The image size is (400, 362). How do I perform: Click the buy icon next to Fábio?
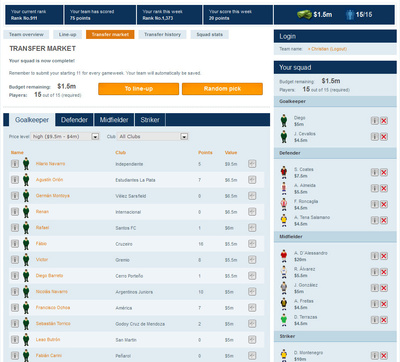pos(252,244)
